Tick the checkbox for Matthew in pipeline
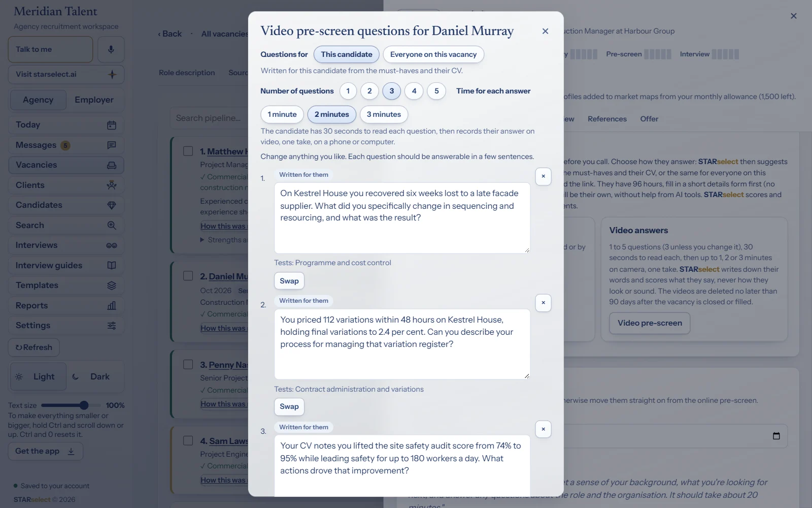Image resolution: width=812 pixels, height=508 pixels. 188,151
